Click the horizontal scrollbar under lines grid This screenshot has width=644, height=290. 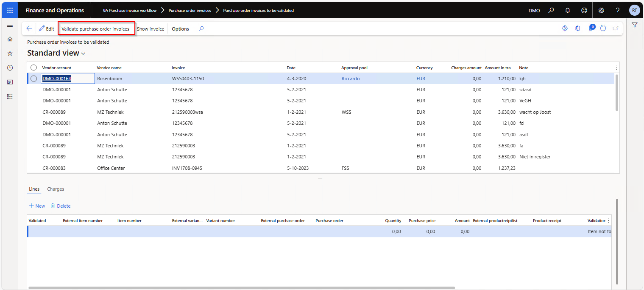point(242,287)
